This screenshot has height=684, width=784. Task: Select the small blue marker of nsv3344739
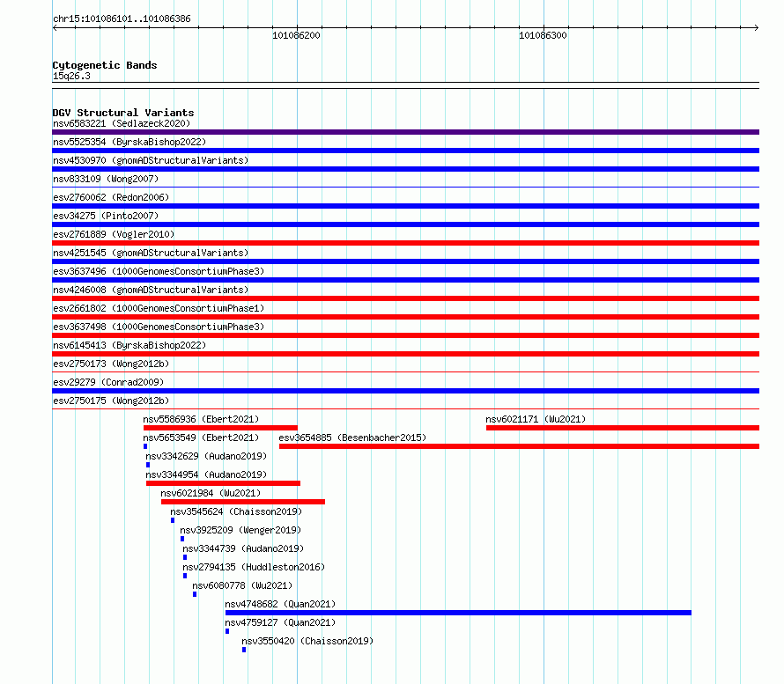click(185, 557)
